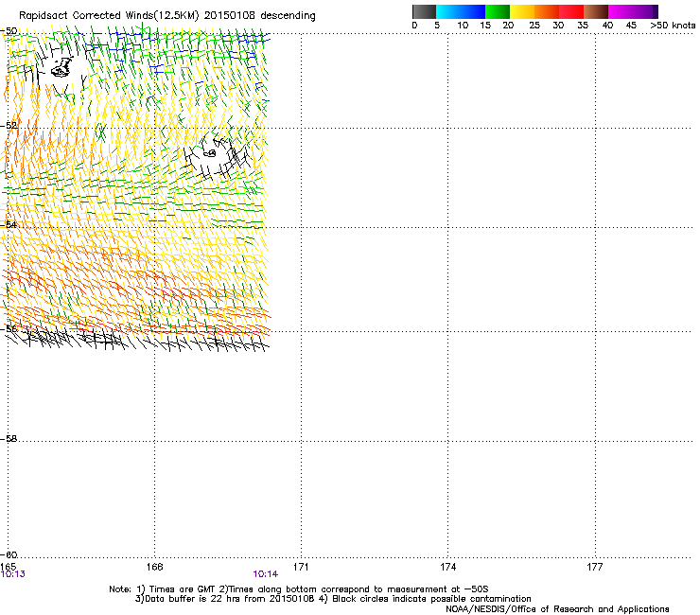
Task: Click the 171 longitude label
Action: [x=301, y=567]
